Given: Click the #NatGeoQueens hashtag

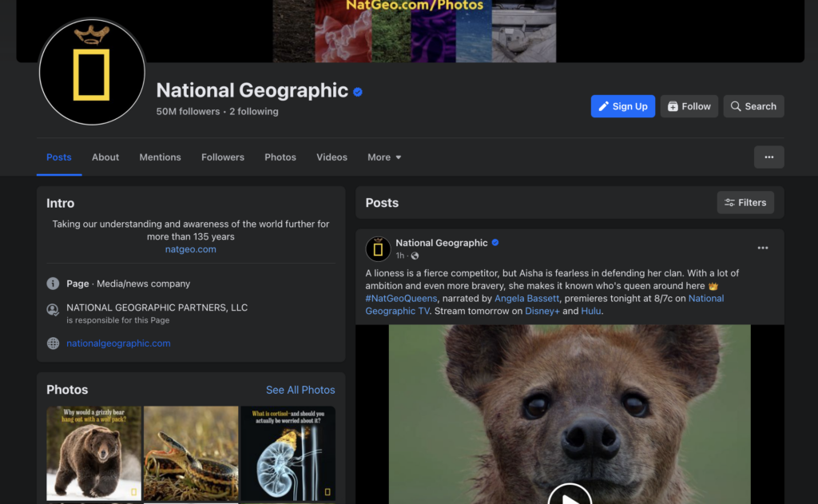Looking at the screenshot, I should (401, 299).
